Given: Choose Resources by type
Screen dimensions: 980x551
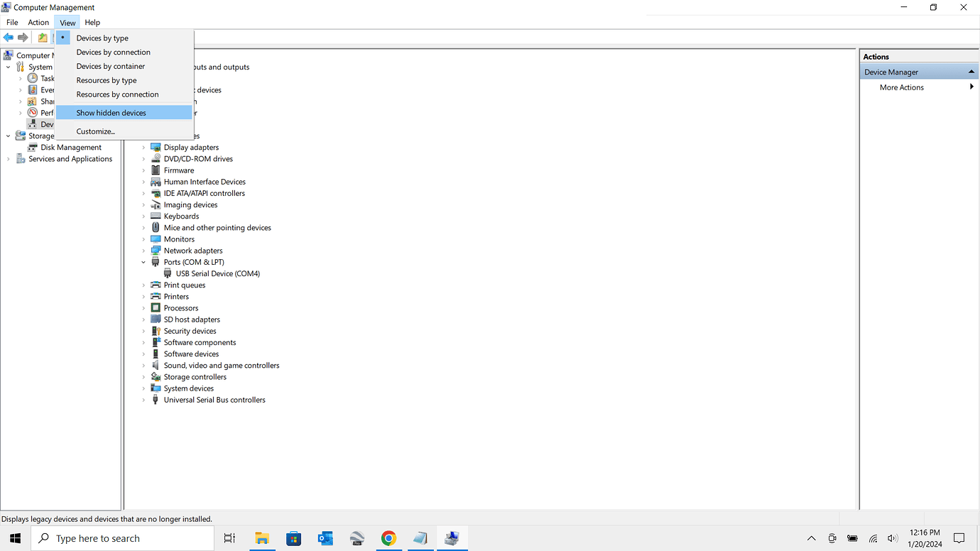Looking at the screenshot, I should click(x=107, y=81).
